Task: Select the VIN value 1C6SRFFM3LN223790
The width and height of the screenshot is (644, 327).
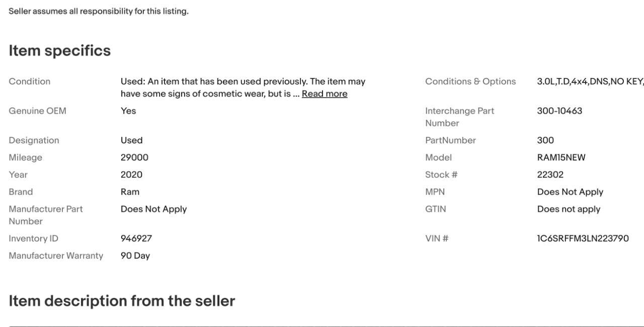Action: 583,238
